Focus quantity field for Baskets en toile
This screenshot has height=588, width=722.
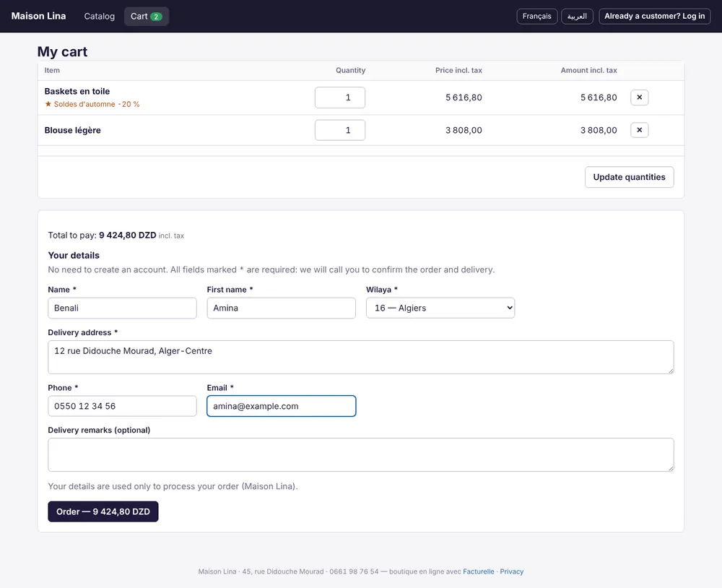(340, 98)
